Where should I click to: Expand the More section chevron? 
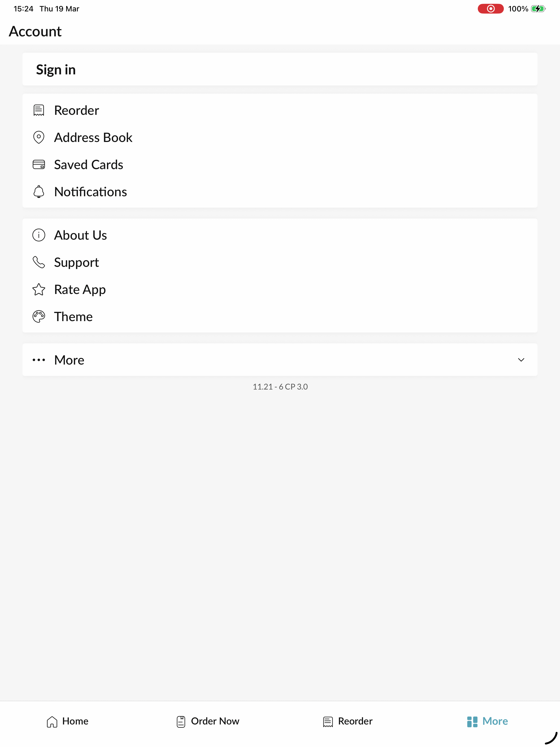[x=521, y=360]
